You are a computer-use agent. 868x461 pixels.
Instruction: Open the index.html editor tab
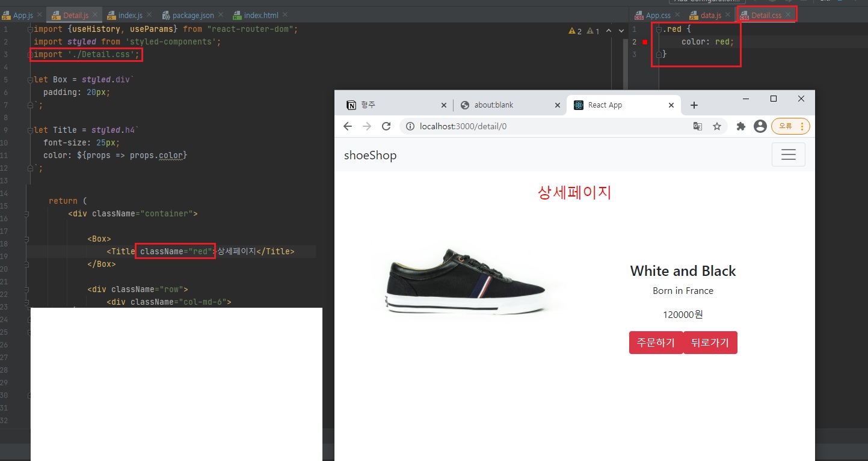[259, 15]
